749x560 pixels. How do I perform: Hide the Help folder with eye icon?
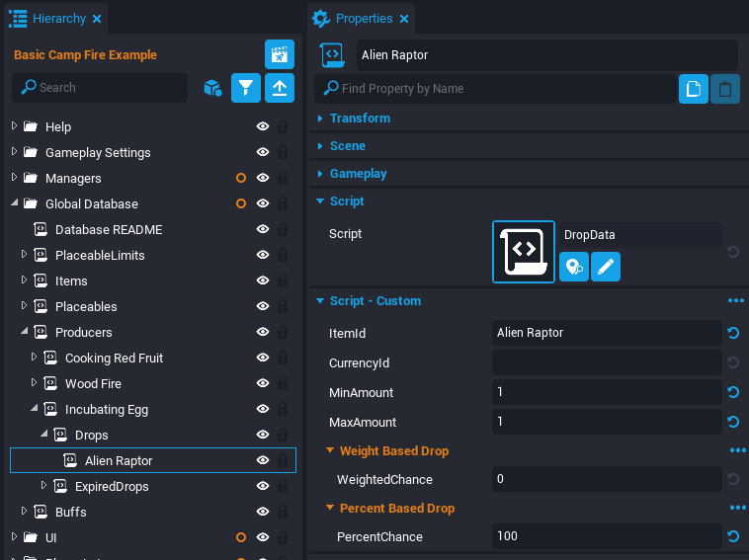[263, 127]
